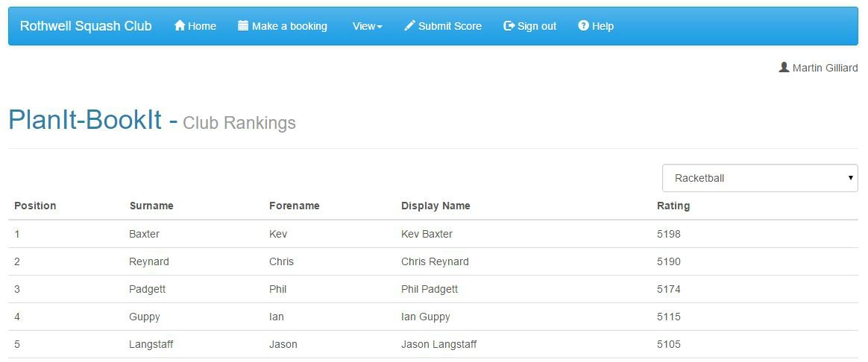Click Martin Gilliard user name

pyautogui.click(x=825, y=68)
